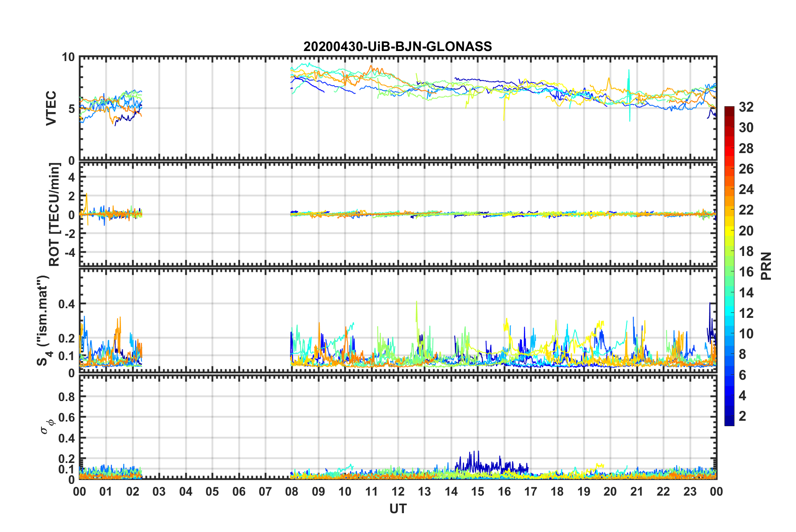Click S4 axis tick label 0.4
This screenshot has width=796, height=532.
click(67, 304)
